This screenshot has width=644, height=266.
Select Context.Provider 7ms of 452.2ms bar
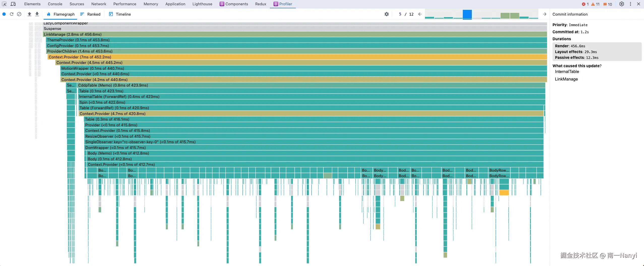click(x=297, y=57)
